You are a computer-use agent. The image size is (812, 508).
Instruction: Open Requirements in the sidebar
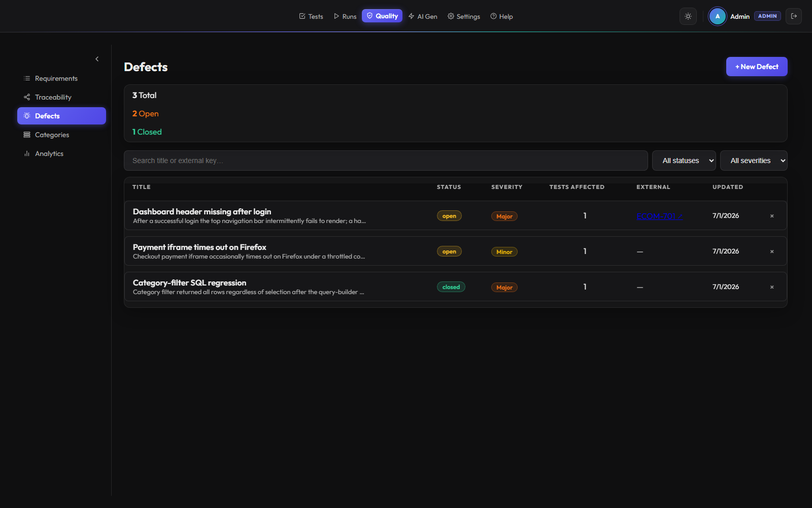(x=61, y=78)
